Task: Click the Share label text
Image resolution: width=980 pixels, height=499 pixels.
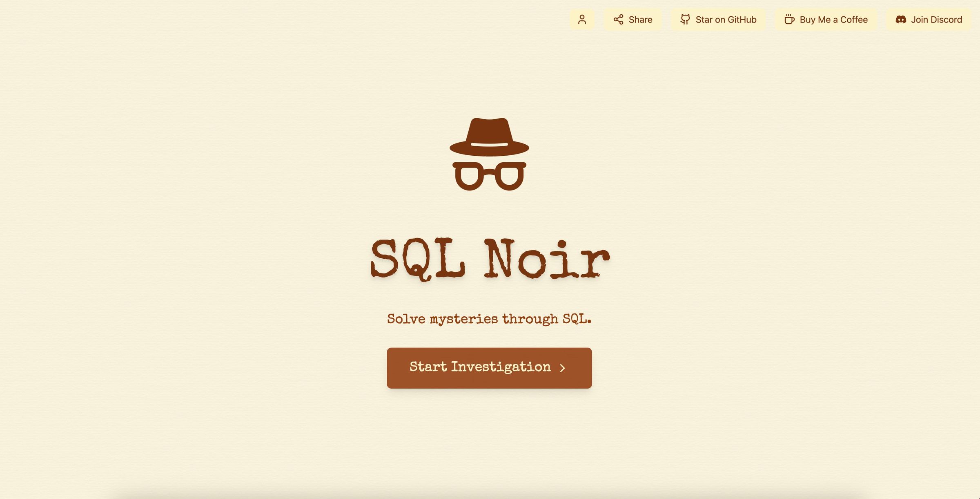Action: click(641, 19)
